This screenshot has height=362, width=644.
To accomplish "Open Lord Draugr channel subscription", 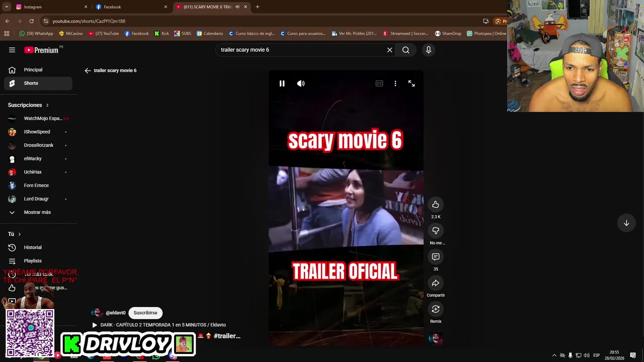I will coord(38,199).
